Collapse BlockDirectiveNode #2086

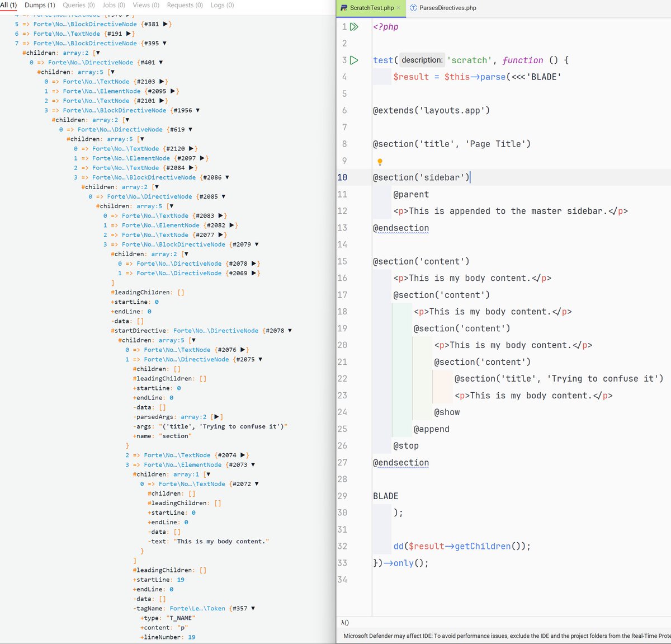(x=227, y=177)
